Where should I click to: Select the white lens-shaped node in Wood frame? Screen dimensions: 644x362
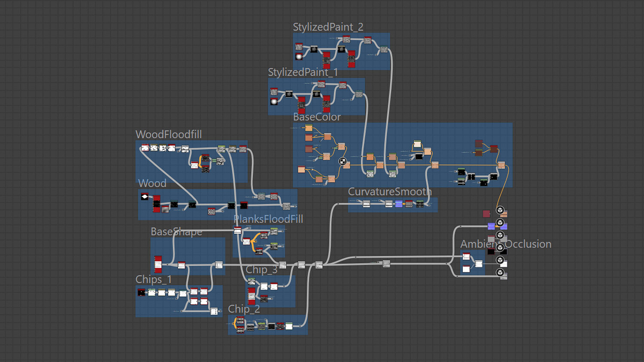point(145,196)
